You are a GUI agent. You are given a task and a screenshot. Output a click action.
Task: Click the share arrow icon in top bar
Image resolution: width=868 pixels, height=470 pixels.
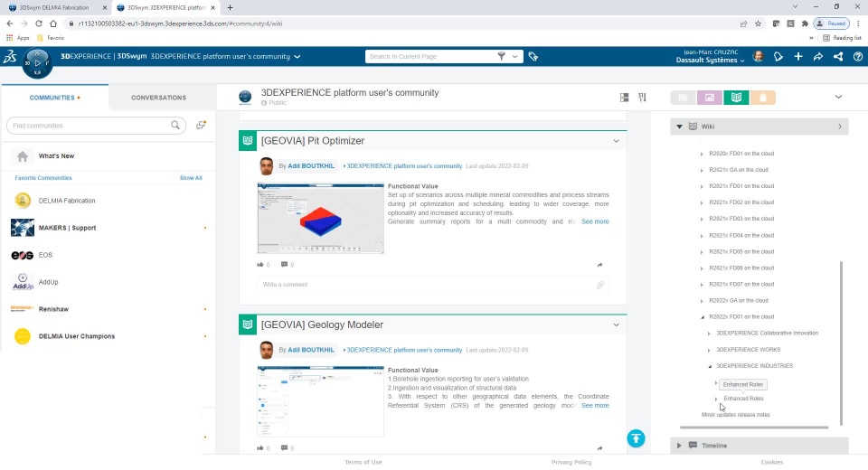[817, 56]
